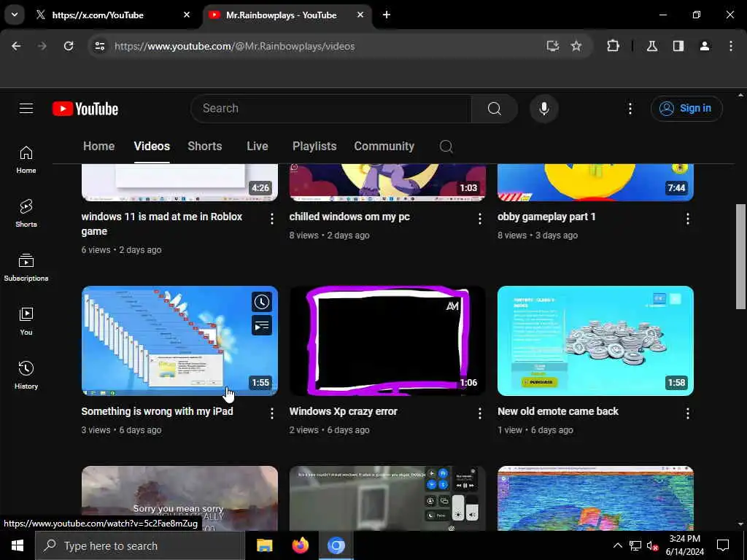The height and width of the screenshot is (560, 747).
Task: Open the Windows Start menu
Action: [18, 545]
